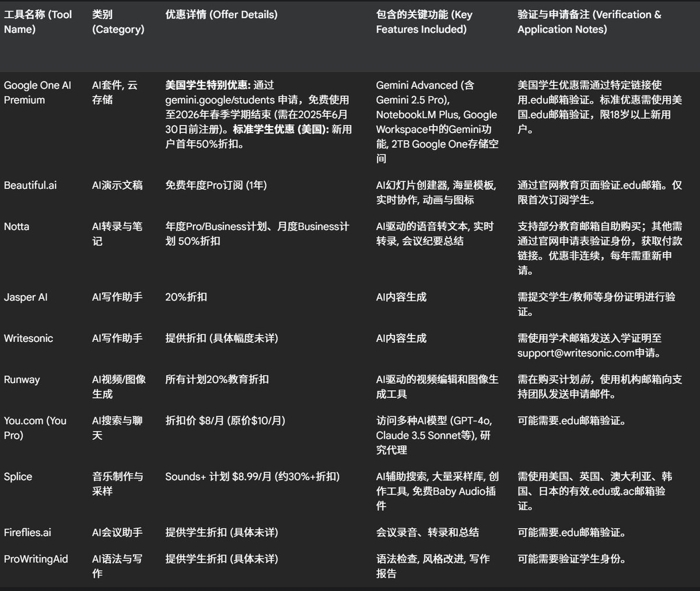The width and height of the screenshot is (700, 591).
Task: Click the 'AI幻灯片创建器' features cell
Action: point(436,193)
